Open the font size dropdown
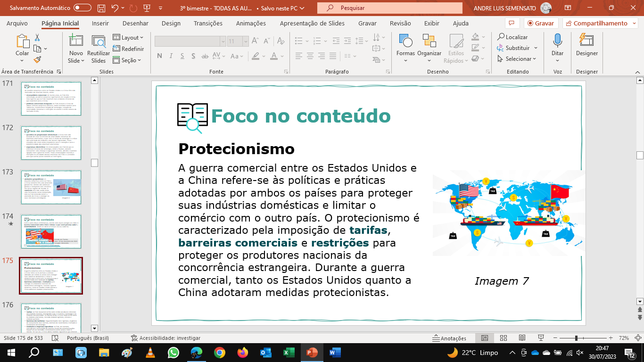This screenshot has height=362, width=644. coord(245,41)
